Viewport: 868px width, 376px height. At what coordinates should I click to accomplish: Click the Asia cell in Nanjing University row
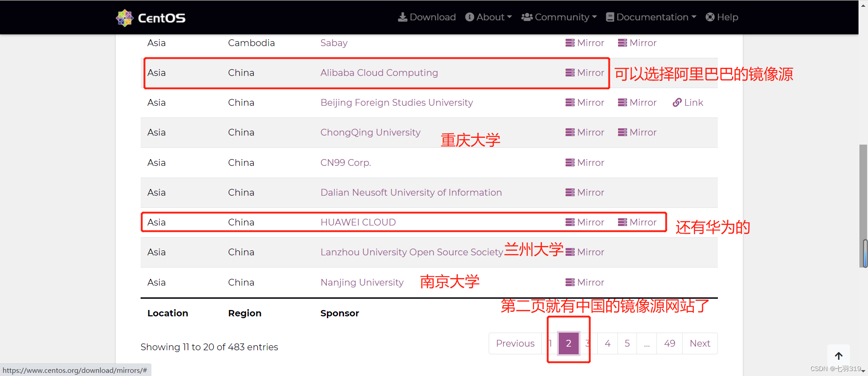click(156, 282)
